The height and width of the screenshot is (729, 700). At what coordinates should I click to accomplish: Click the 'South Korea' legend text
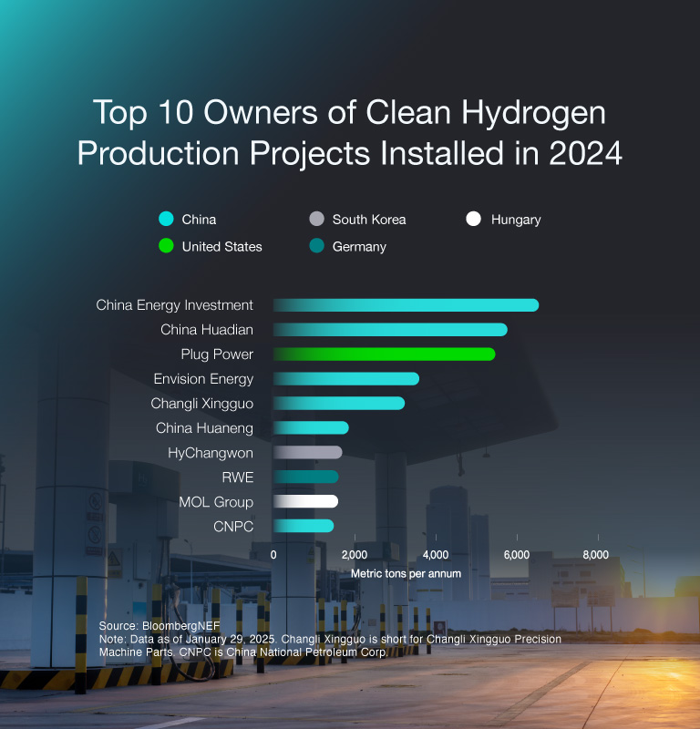click(369, 220)
